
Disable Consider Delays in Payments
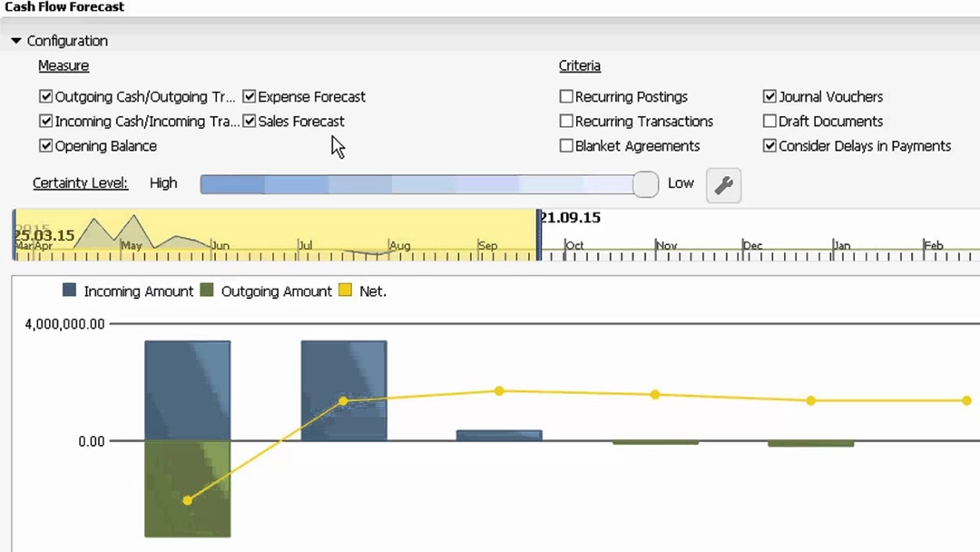(769, 145)
